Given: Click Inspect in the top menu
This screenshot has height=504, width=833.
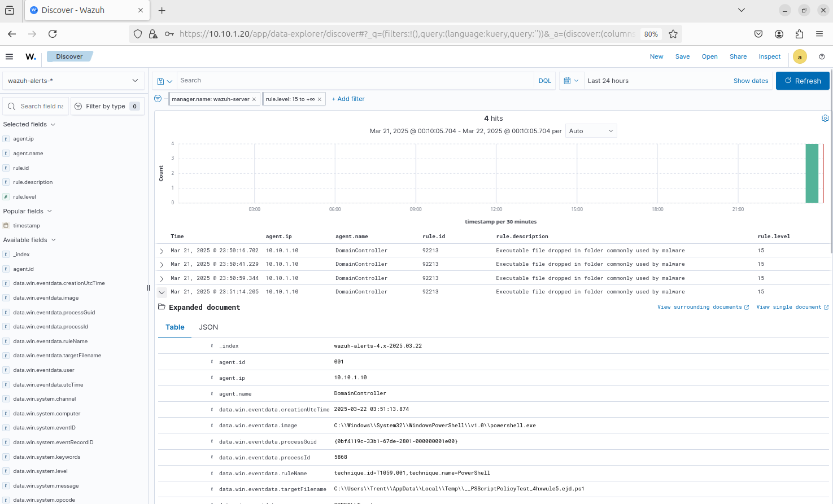Looking at the screenshot, I should tap(769, 56).
